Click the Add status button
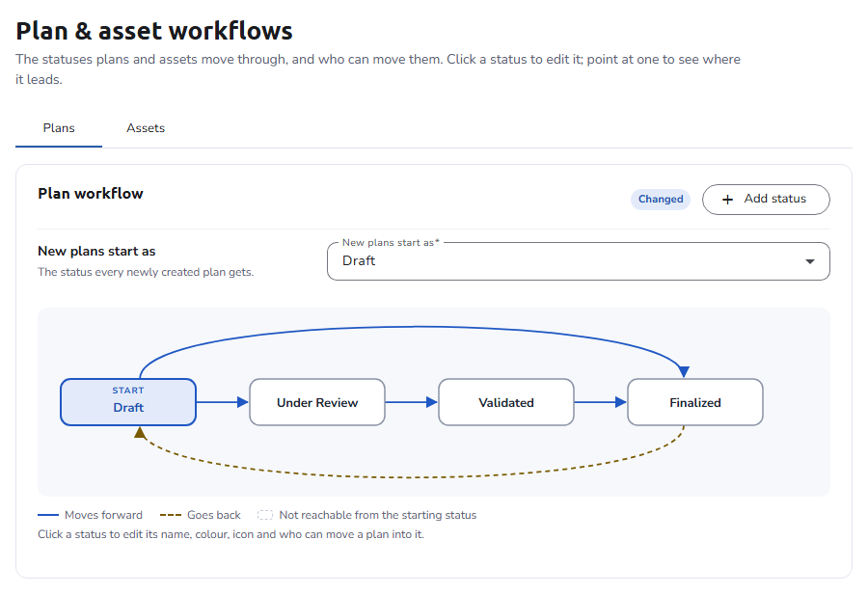The width and height of the screenshot is (868, 594). 766,200
